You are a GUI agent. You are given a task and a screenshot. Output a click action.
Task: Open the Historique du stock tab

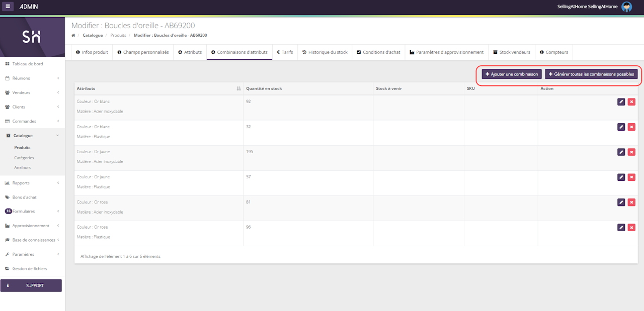[x=325, y=52]
